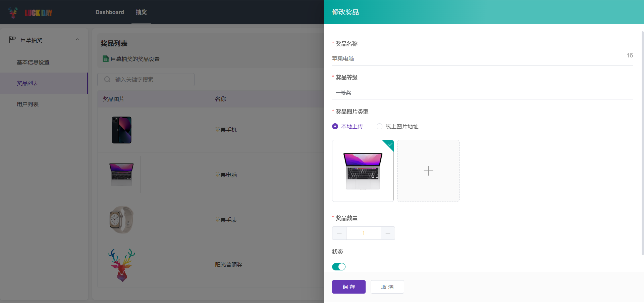This screenshot has width=644, height=303.
Task: Click the 取消 button
Action: 387,287
